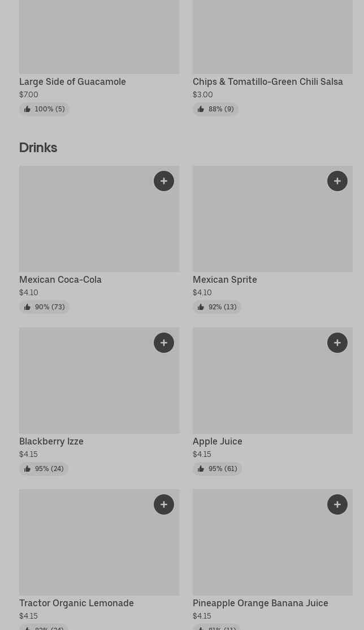Select the Pineapple Orange Banana Juice title
Viewport: 364px width, 630px height.
click(x=260, y=603)
